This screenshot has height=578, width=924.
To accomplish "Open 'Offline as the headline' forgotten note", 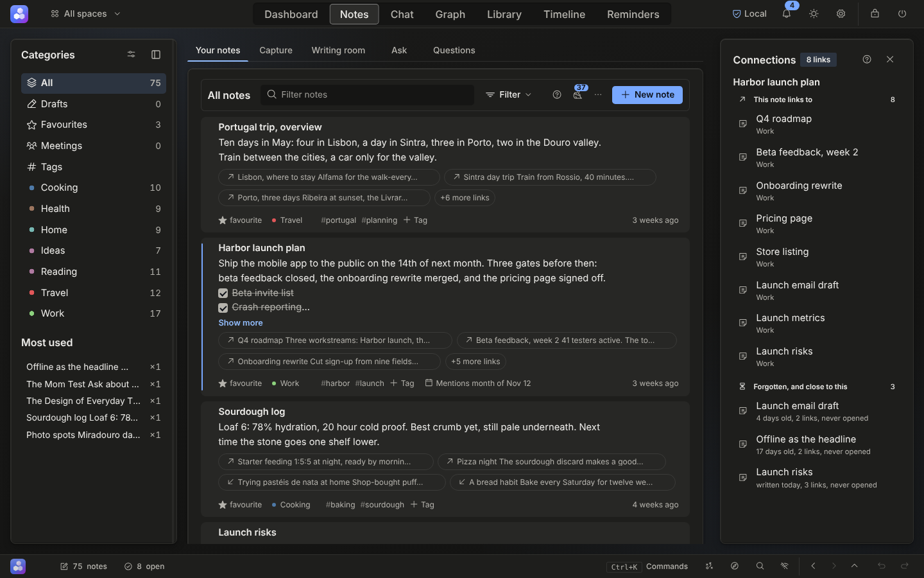I will click(x=816, y=444).
